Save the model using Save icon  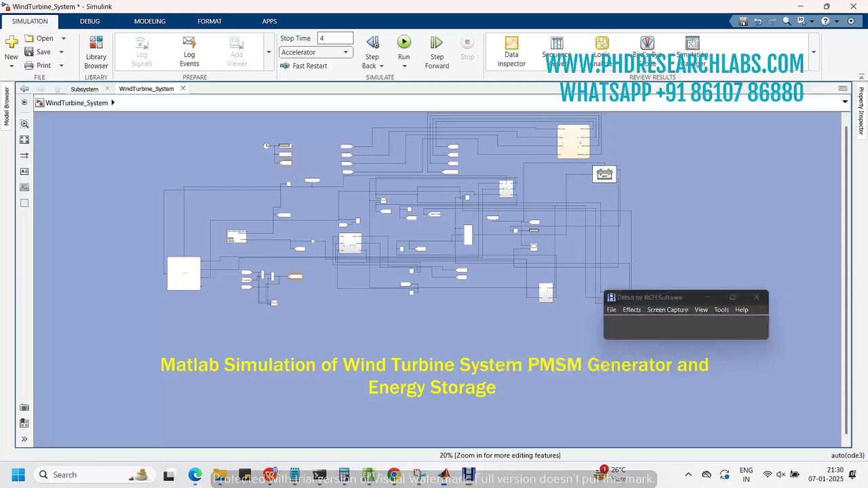coord(29,52)
